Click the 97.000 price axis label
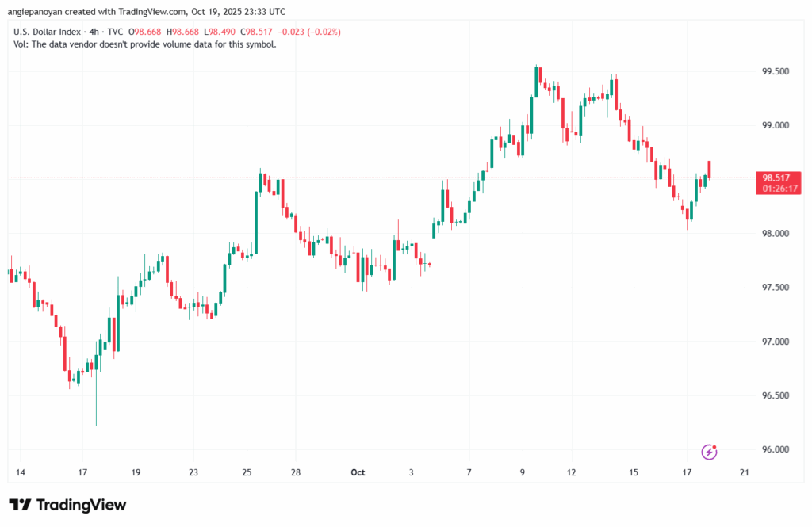 (x=775, y=342)
